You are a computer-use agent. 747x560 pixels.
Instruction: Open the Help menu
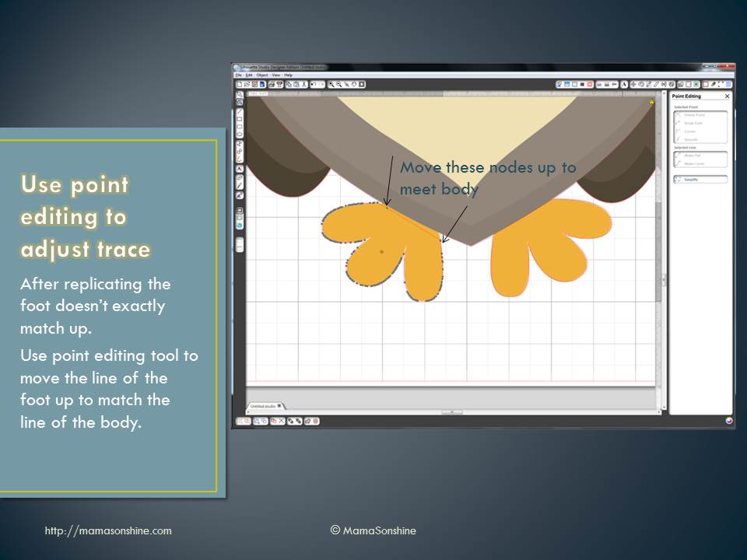tap(289, 75)
